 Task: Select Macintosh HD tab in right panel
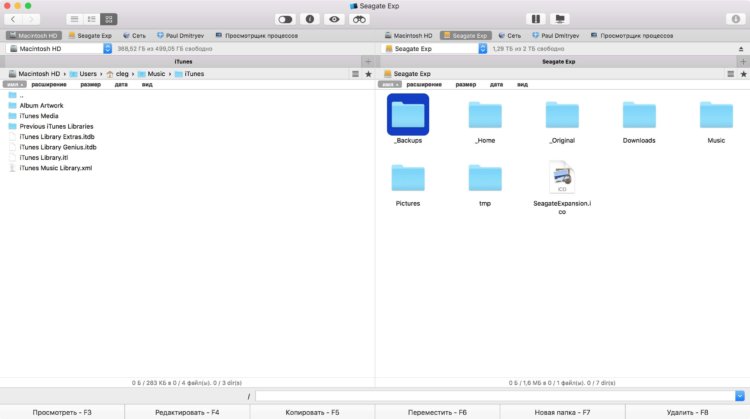point(408,35)
